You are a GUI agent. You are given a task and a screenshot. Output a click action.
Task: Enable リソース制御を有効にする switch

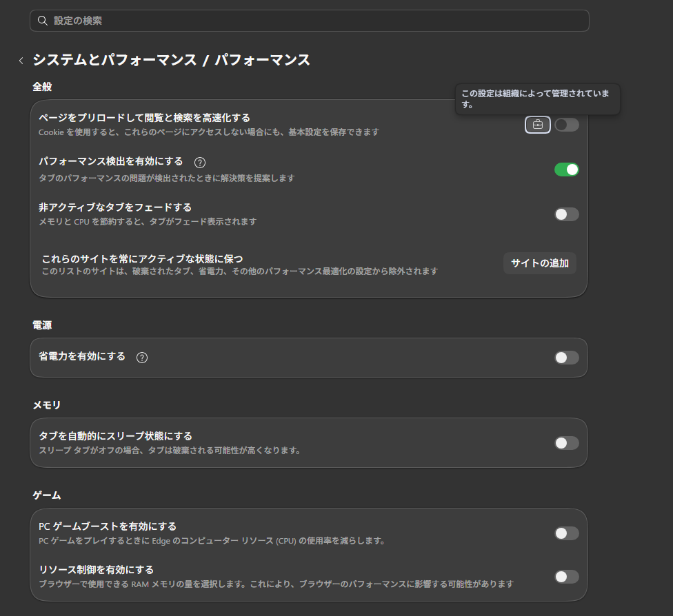567,577
